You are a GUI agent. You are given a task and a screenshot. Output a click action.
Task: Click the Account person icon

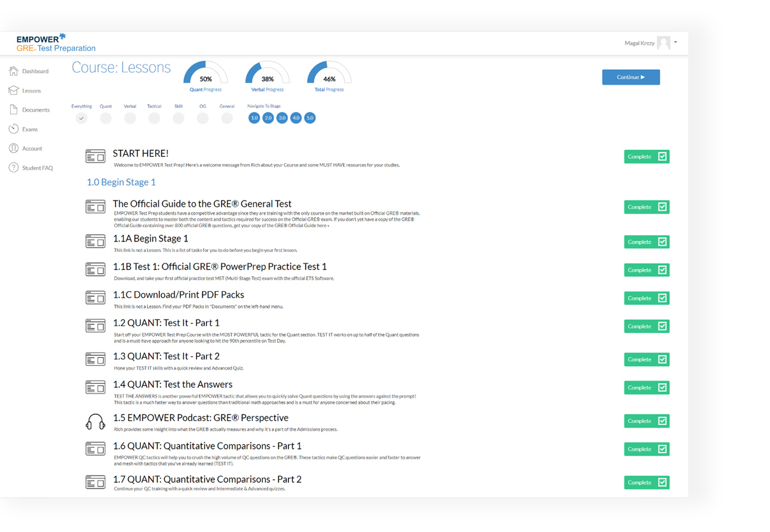click(14, 148)
